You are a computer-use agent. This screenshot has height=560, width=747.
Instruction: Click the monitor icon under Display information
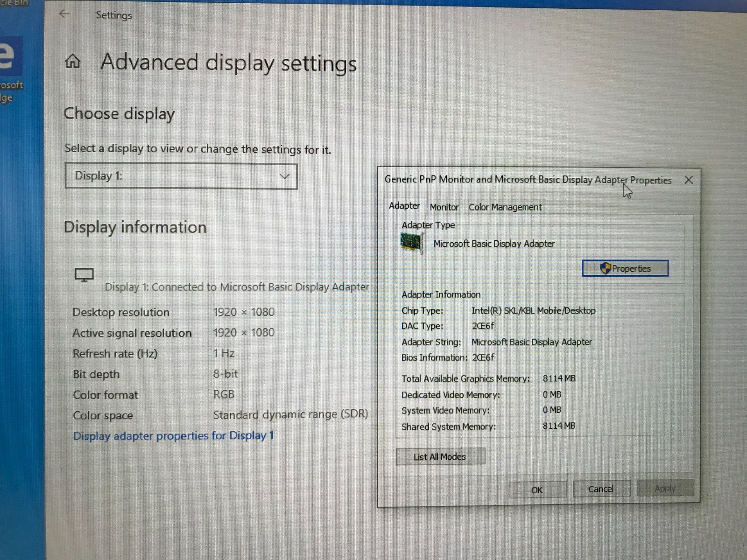(85, 275)
